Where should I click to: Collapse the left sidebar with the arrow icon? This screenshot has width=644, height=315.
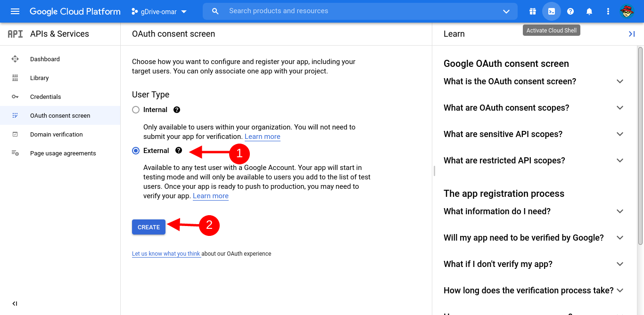15,303
